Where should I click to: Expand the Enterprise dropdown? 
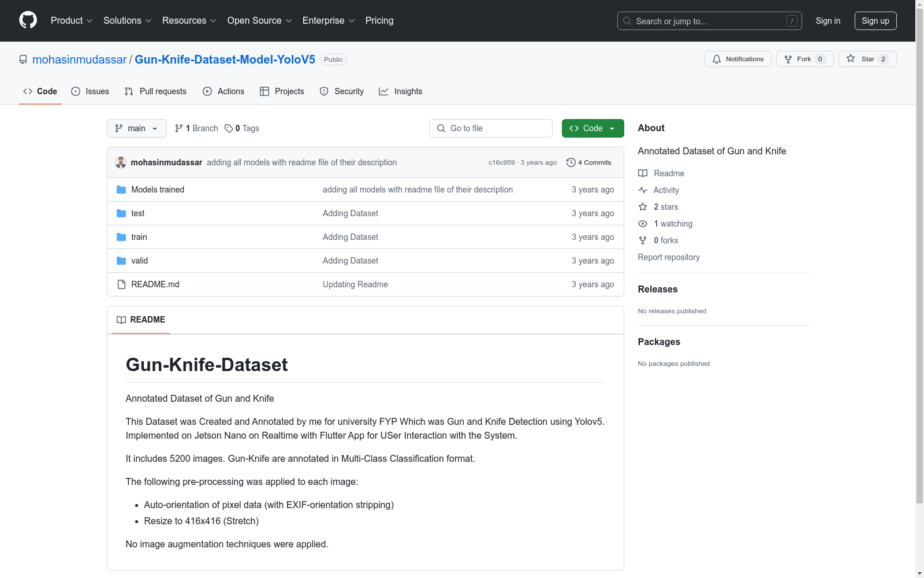point(329,20)
